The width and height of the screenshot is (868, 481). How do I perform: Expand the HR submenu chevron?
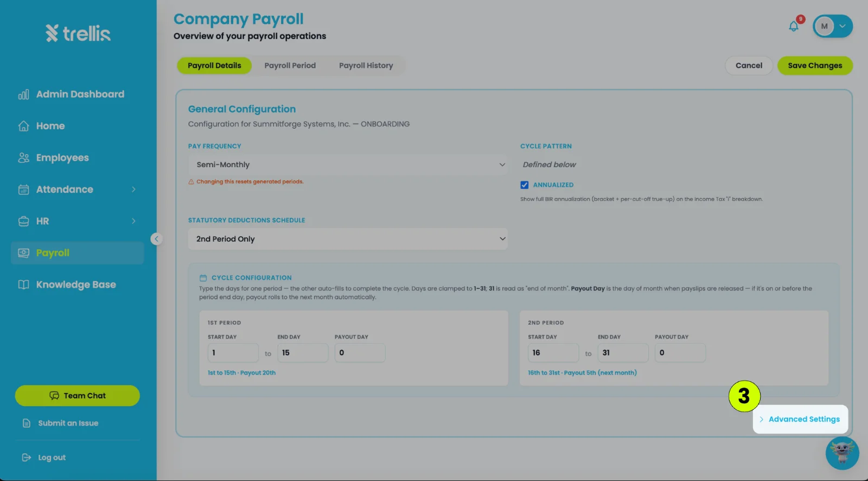click(x=133, y=221)
